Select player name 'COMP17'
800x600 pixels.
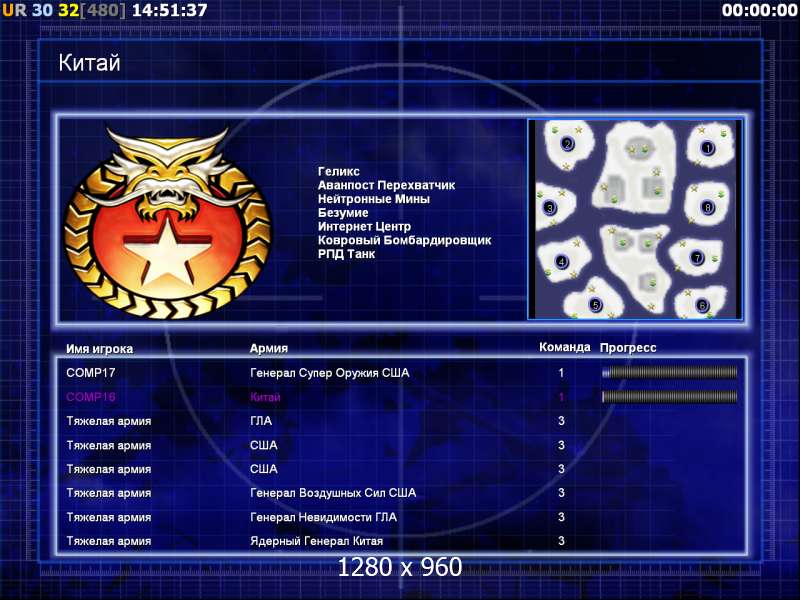[x=91, y=373]
